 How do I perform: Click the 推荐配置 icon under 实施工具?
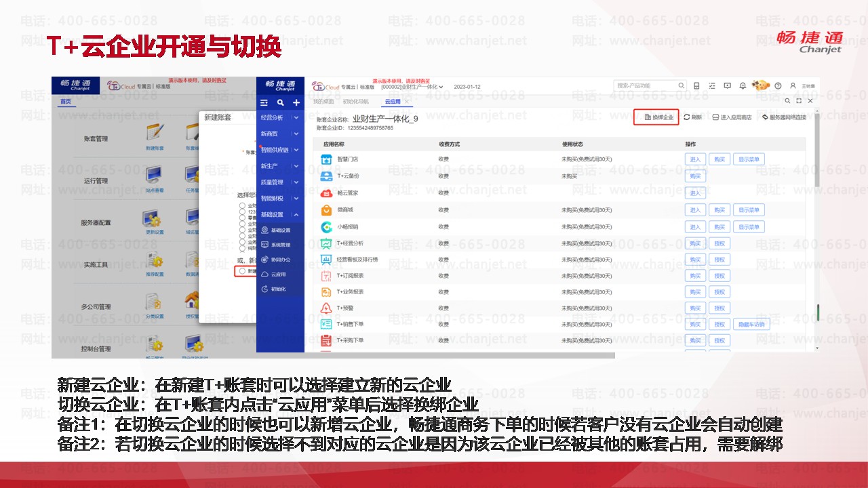(154, 260)
